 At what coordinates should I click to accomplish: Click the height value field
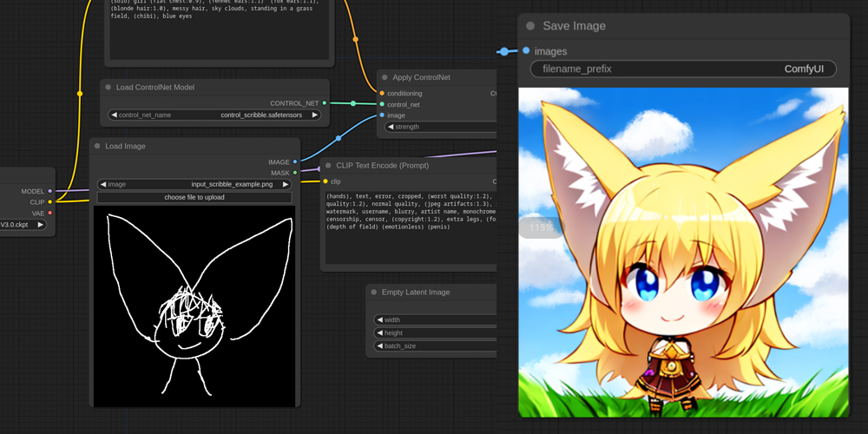(435, 332)
